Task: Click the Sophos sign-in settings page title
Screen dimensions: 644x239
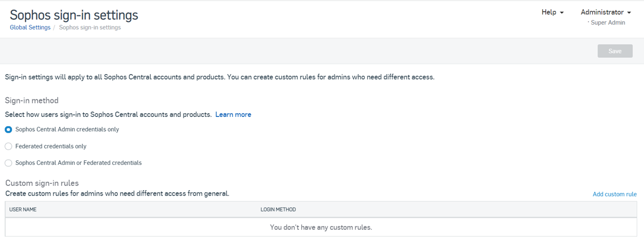Action: tap(74, 14)
